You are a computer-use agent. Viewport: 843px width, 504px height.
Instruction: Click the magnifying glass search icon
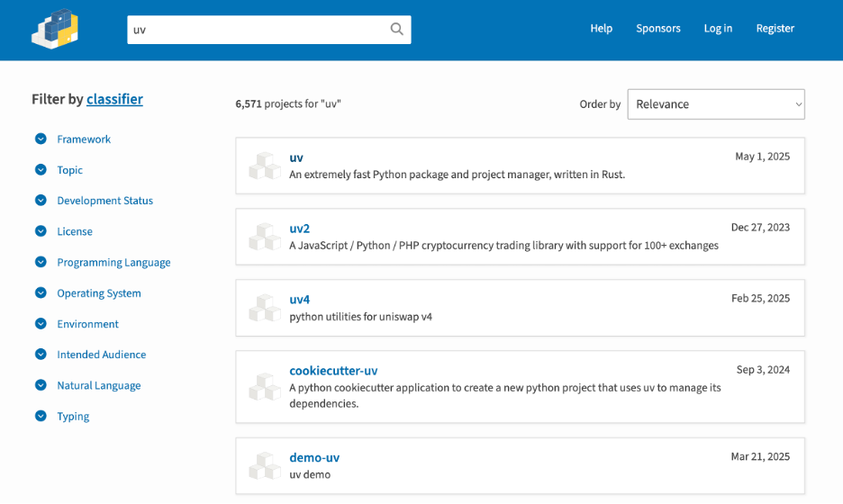click(397, 29)
